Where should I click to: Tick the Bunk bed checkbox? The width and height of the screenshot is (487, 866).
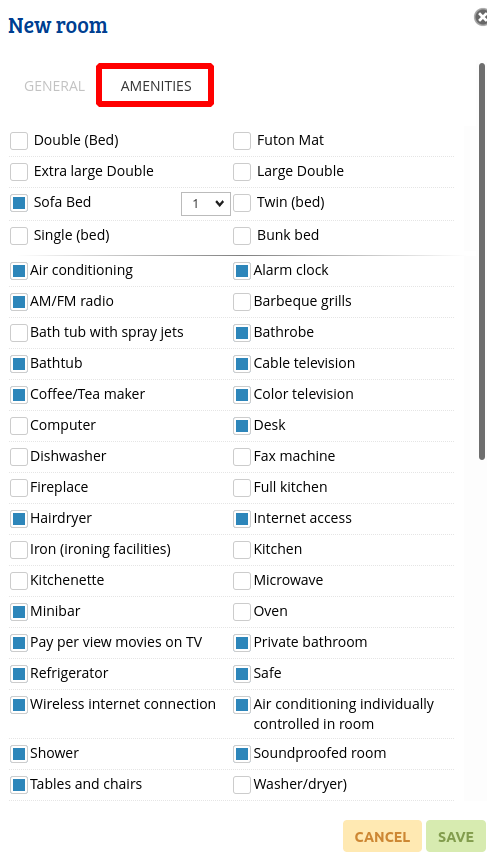tap(242, 236)
